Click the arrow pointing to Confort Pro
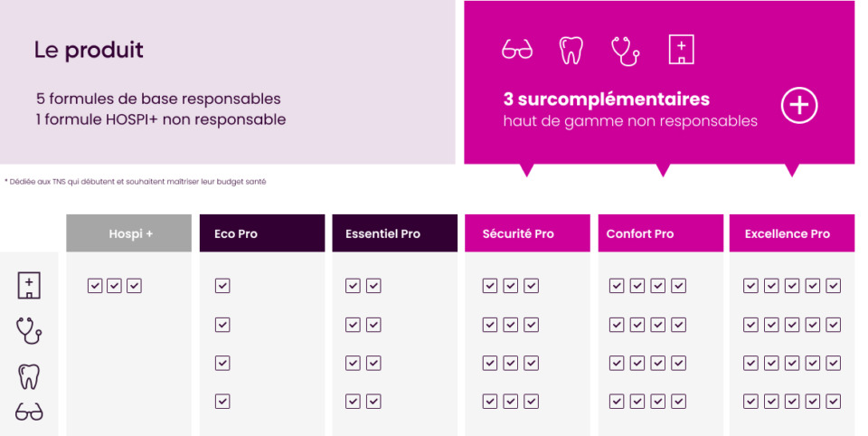The image size is (868, 436). pyautogui.click(x=663, y=170)
